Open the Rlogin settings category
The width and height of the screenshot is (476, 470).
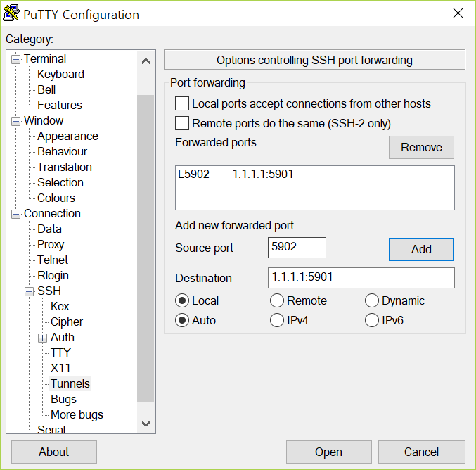(53, 276)
